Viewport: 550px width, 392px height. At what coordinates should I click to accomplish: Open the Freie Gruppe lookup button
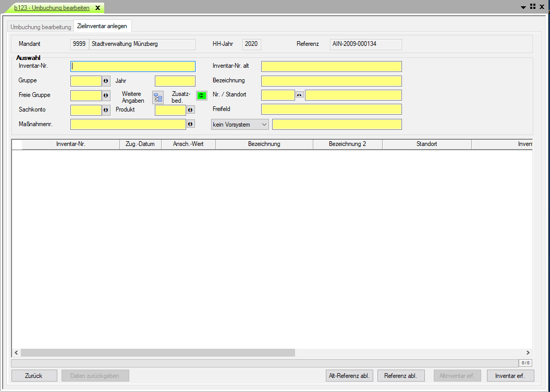pos(106,95)
